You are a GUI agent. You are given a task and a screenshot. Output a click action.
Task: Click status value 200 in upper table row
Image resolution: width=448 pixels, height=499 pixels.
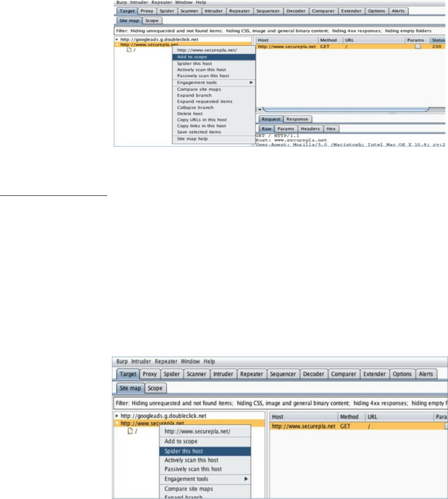point(436,46)
